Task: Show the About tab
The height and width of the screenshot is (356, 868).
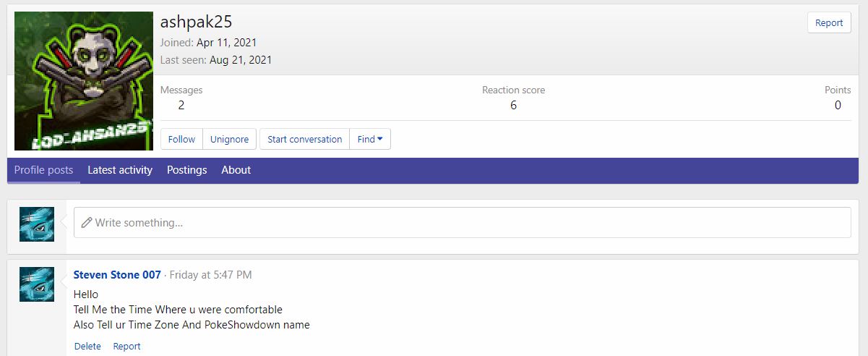Action: click(x=236, y=170)
